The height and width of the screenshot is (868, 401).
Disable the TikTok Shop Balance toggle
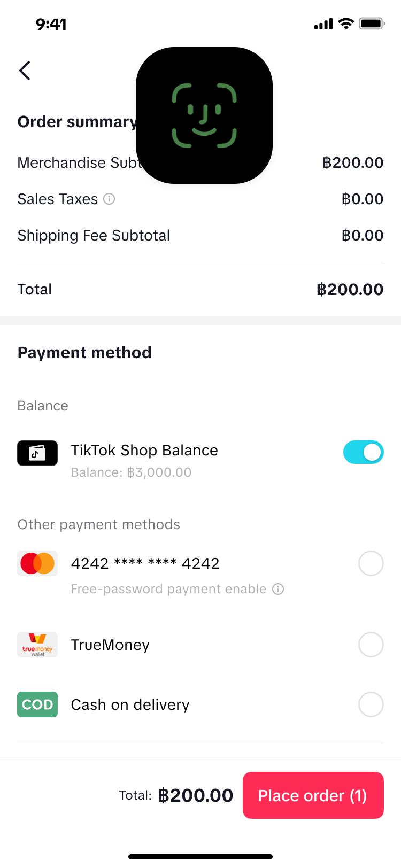point(364,452)
